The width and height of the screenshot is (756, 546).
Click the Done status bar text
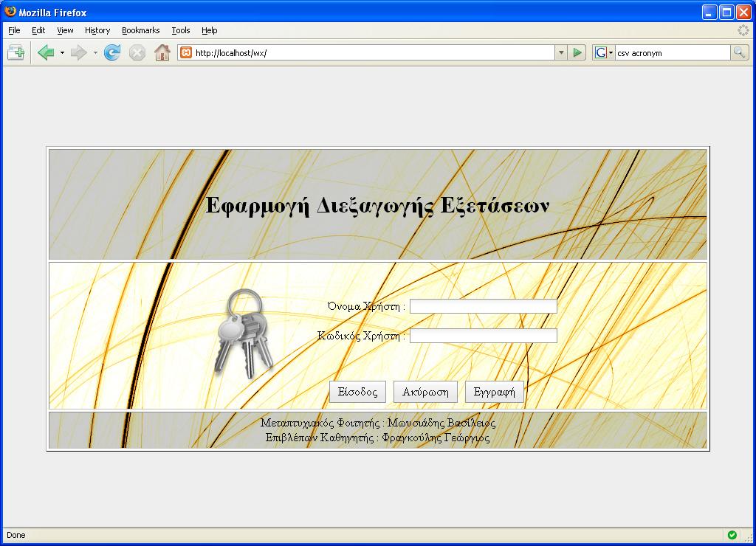16,535
